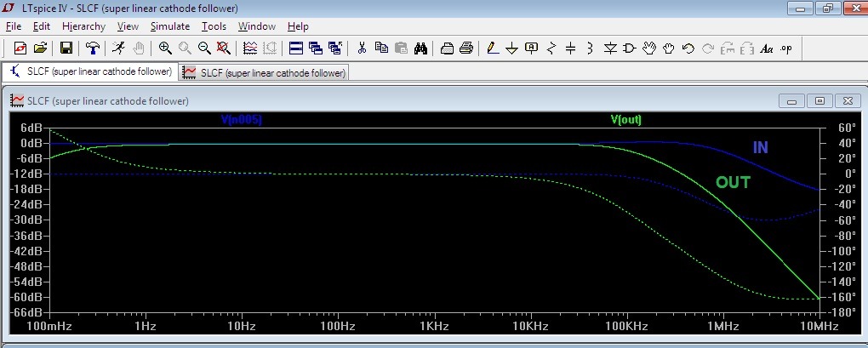Zoom to fit with the crossed magnifier icon
The height and width of the screenshot is (348, 868).
[x=224, y=48]
